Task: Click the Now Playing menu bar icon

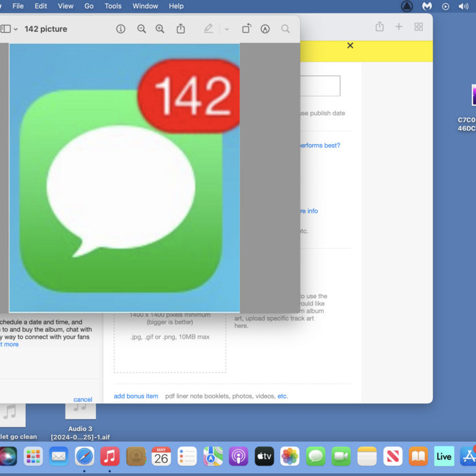Action: [x=445, y=6]
